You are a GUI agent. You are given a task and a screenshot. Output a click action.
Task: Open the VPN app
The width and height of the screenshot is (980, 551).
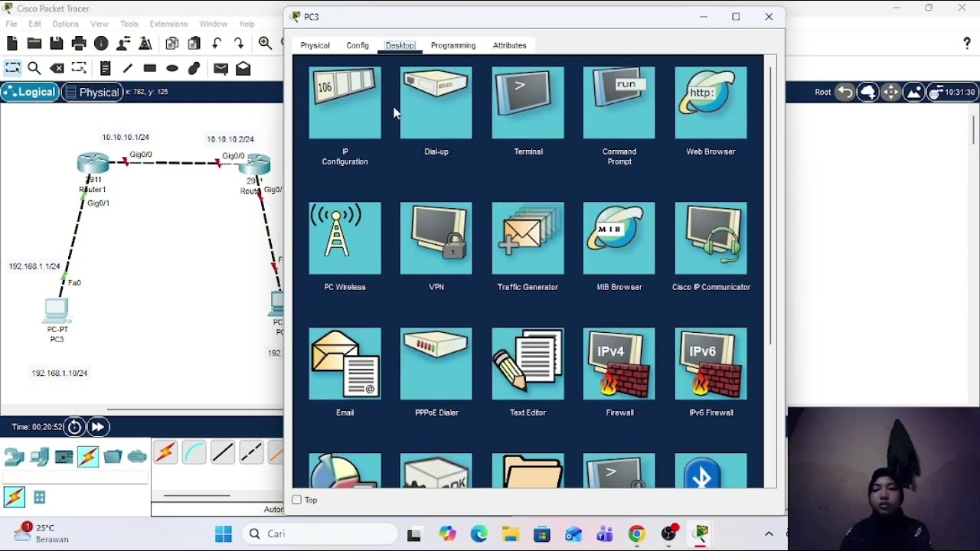pyautogui.click(x=436, y=238)
